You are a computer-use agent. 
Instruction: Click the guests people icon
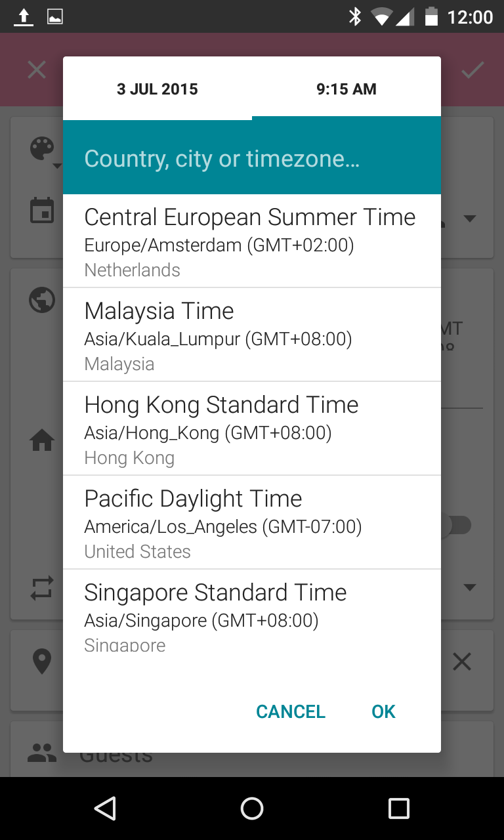pos(42,753)
